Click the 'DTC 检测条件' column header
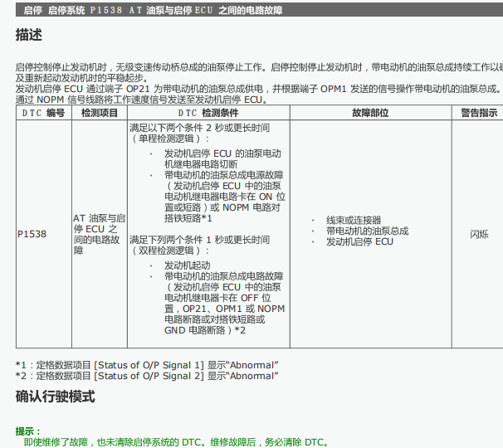503x448 pixels. click(x=208, y=113)
